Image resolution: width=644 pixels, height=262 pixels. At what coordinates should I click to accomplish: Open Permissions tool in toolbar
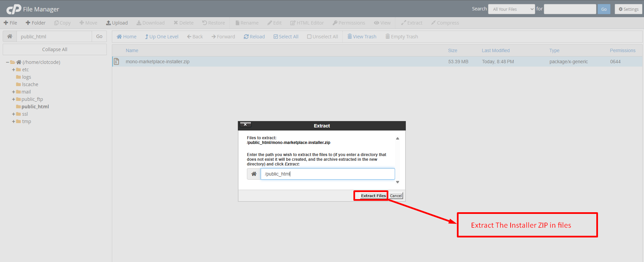[349, 23]
